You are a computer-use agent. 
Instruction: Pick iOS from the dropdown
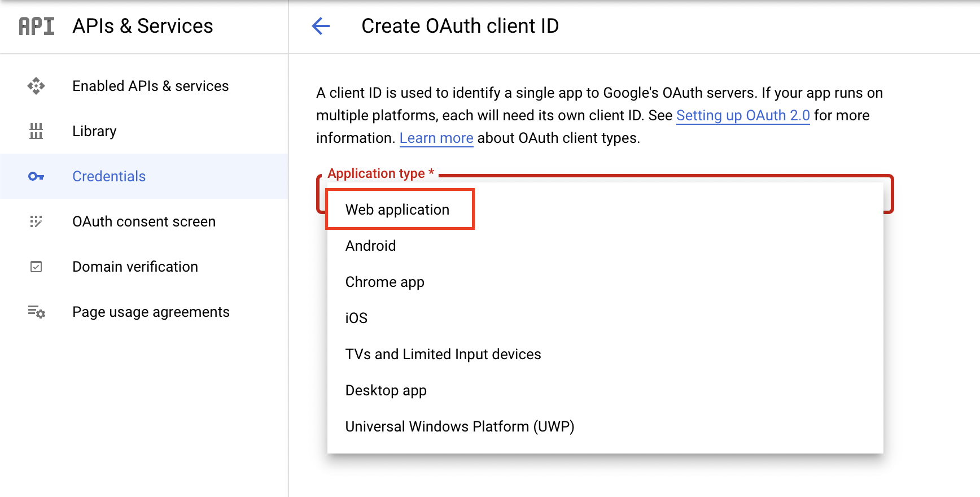click(605, 318)
